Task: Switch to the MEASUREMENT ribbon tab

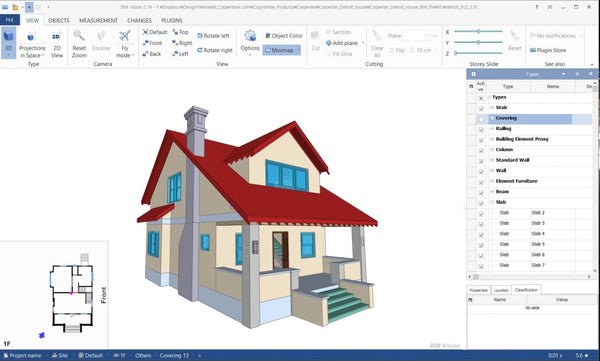Action: pos(98,20)
